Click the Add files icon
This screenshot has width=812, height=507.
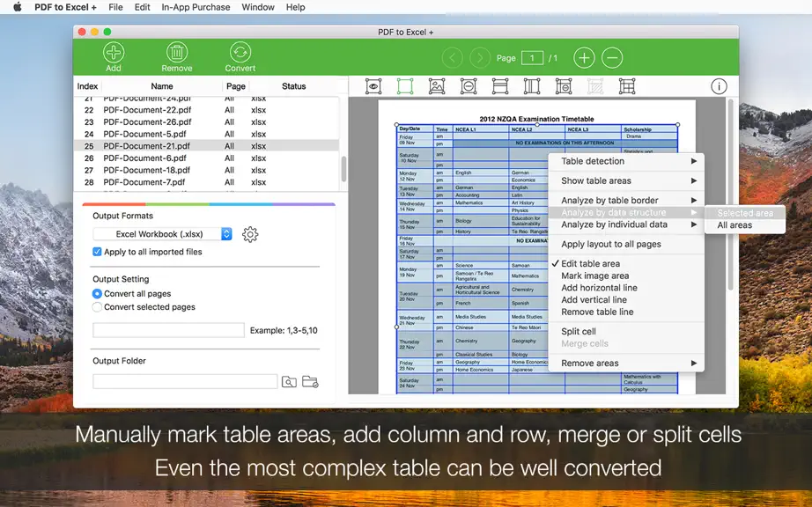click(x=114, y=52)
